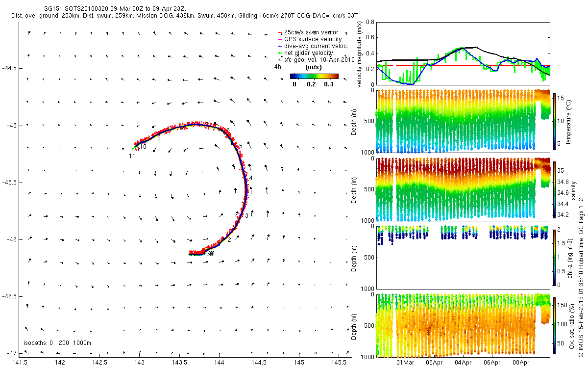Click the '31Mar' date tick label

click(x=406, y=363)
